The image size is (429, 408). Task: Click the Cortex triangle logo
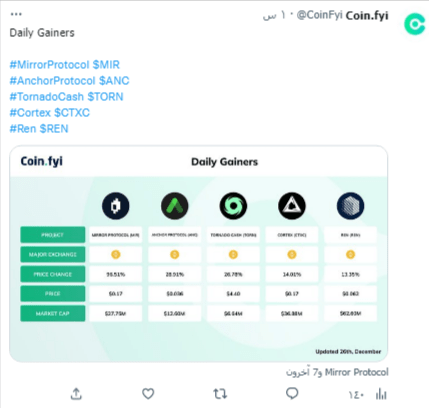tap(292, 206)
